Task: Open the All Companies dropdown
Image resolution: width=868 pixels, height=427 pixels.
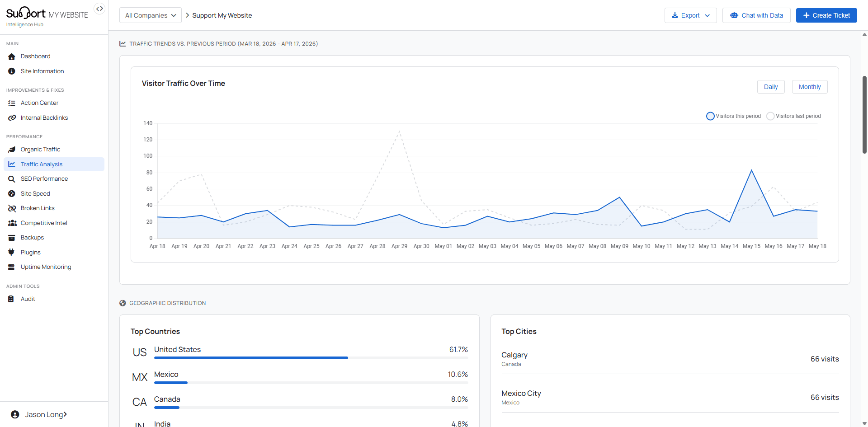Action: [151, 15]
